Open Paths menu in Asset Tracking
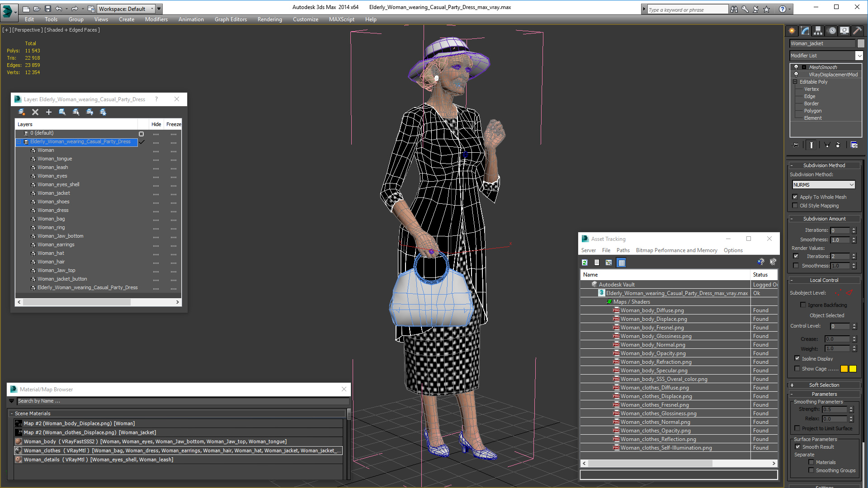Viewport: 868px width, 488px height. pyautogui.click(x=623, y=250)
